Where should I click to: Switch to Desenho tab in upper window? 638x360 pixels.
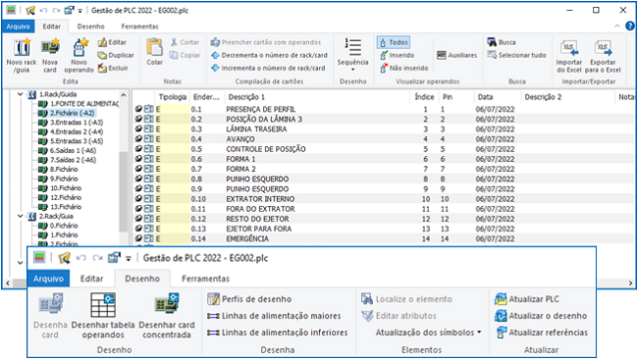[91, 26]
